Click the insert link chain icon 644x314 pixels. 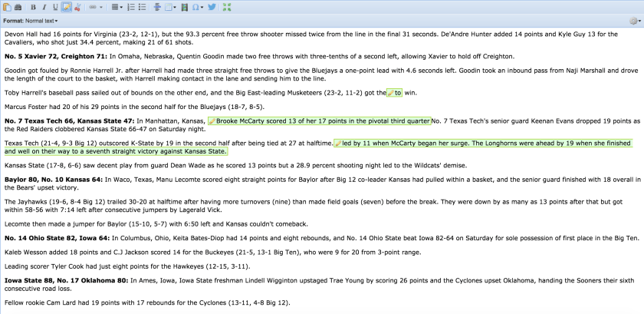92,7
